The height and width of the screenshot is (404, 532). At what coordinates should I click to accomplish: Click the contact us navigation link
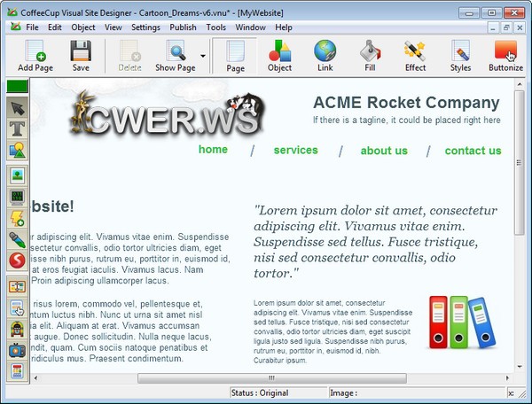[x=473, y=151]
